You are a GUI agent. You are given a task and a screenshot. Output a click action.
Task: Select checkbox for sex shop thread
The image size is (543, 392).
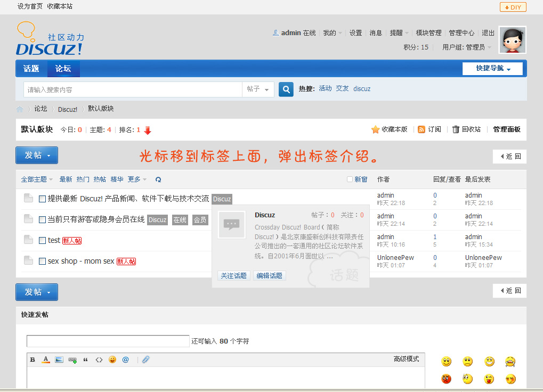pos(43,261)
